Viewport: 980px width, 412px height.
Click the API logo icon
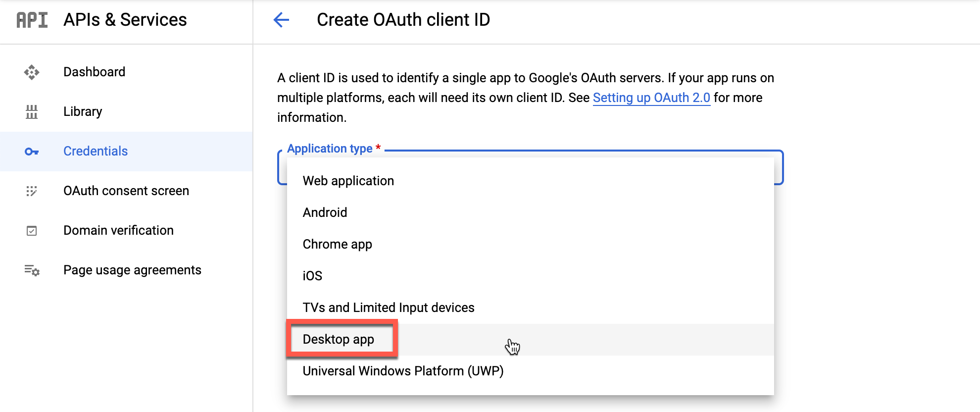[32, 20]
